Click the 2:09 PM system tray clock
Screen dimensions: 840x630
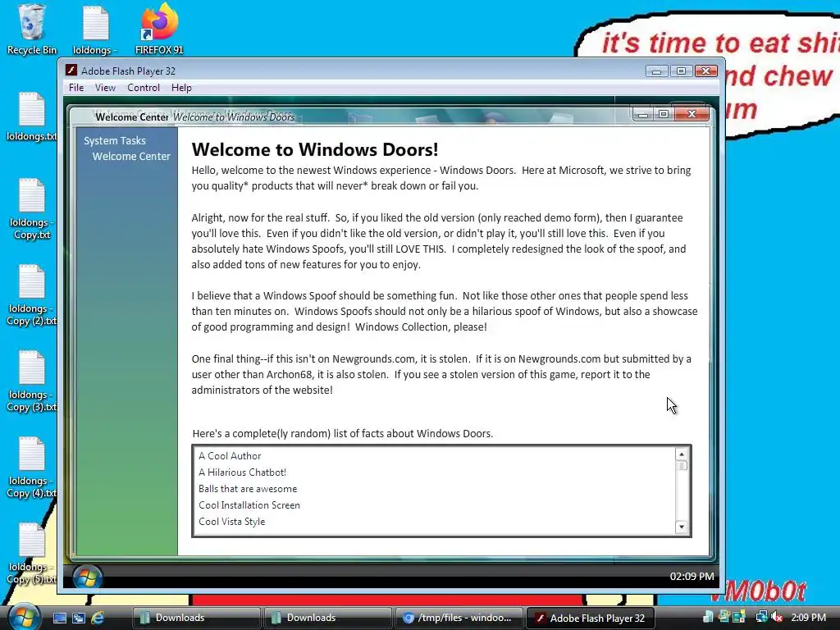[808, 618]
